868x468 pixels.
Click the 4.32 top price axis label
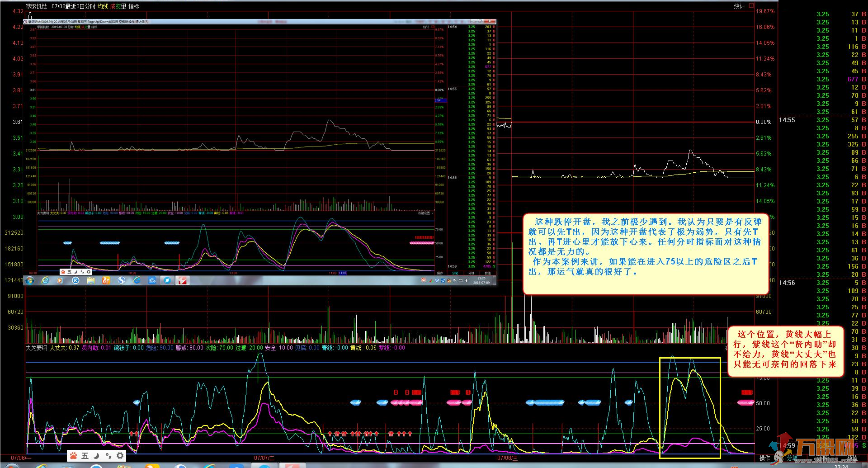18,11
